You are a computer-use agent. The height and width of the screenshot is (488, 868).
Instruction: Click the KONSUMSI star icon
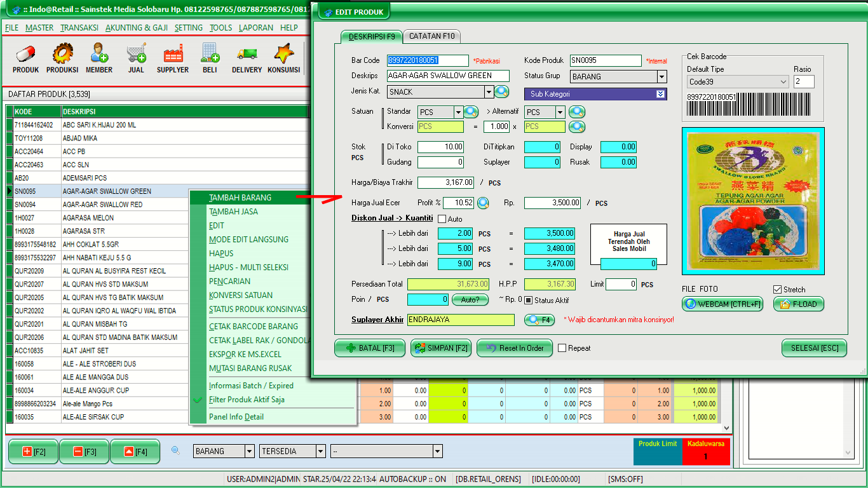[x=283, y=58]
